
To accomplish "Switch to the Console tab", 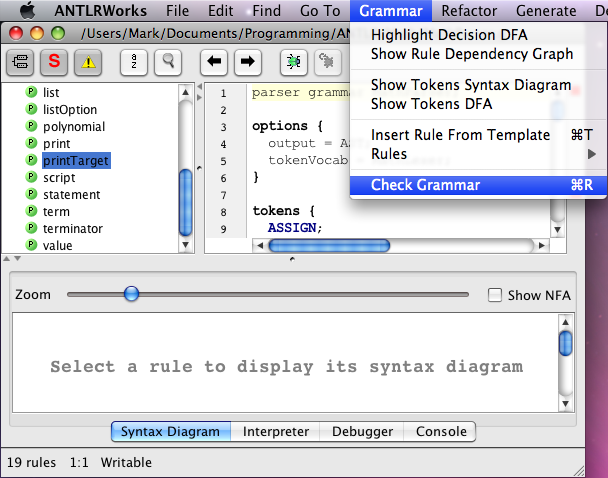I will tap(441, 431).
